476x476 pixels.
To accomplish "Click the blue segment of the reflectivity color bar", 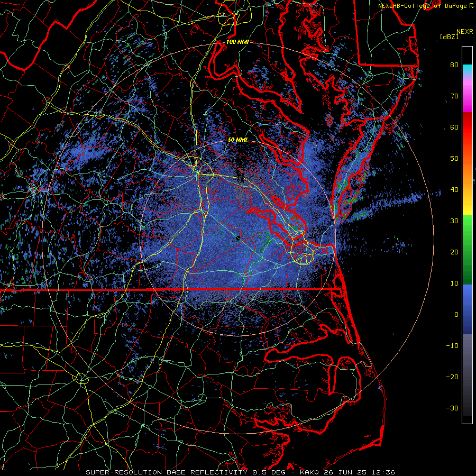I will point(467,309).
